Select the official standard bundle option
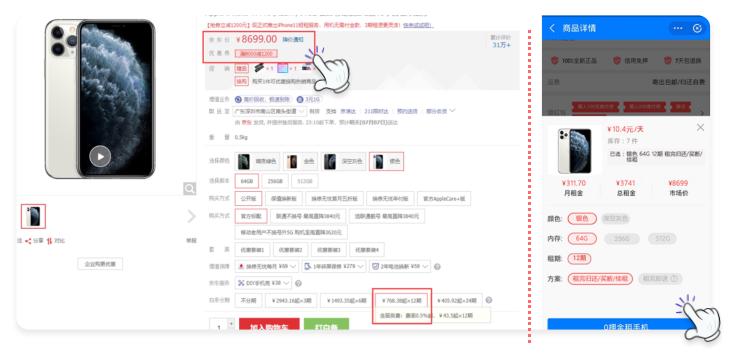 click(x=251, y=216)
